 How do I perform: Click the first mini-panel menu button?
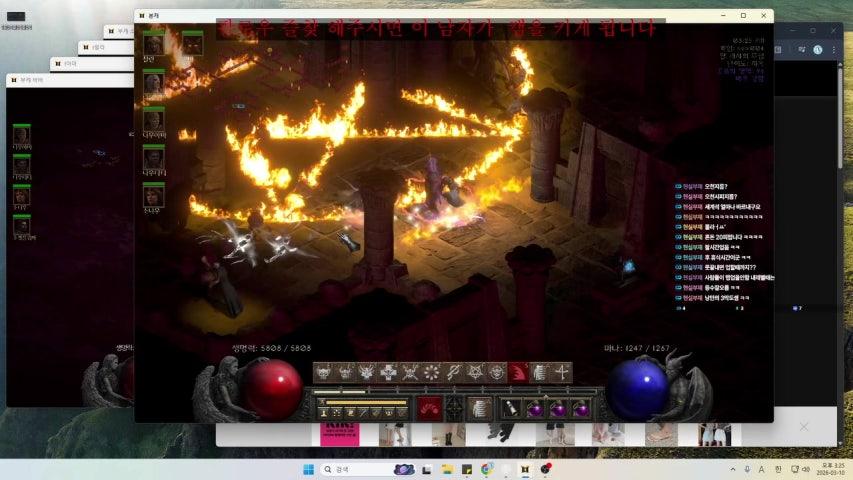[x=324, y=412]
